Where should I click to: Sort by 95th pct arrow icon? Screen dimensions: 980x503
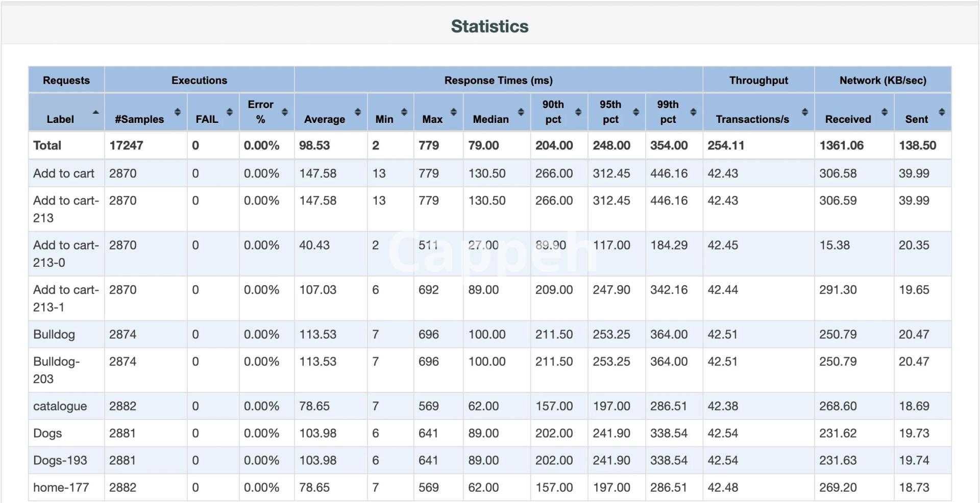click(x=635, y=112)
